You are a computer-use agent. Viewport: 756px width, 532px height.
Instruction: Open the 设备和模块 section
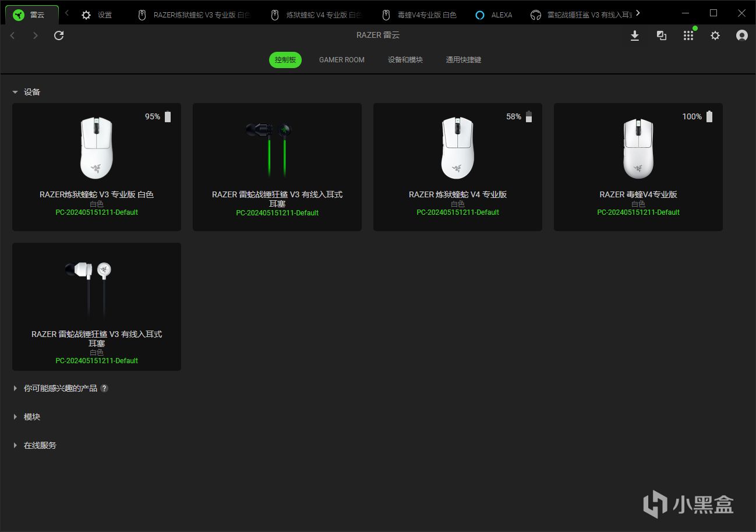pyautogui.click(x=405, y=60)
